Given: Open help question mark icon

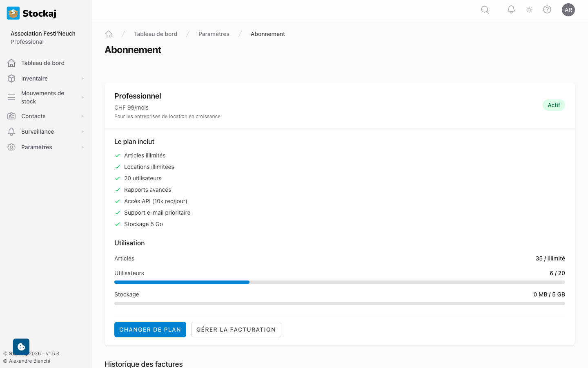Looking at the screenshot, I should (x=547, y=10).
